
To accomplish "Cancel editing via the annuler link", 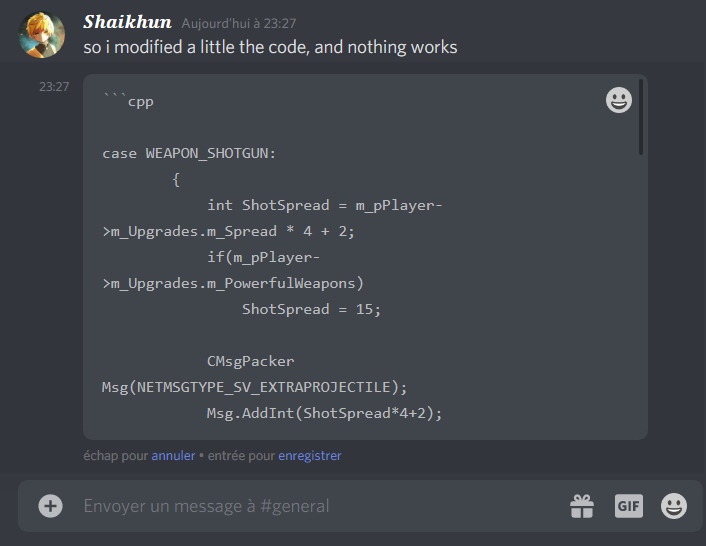I will pos(173,456).
